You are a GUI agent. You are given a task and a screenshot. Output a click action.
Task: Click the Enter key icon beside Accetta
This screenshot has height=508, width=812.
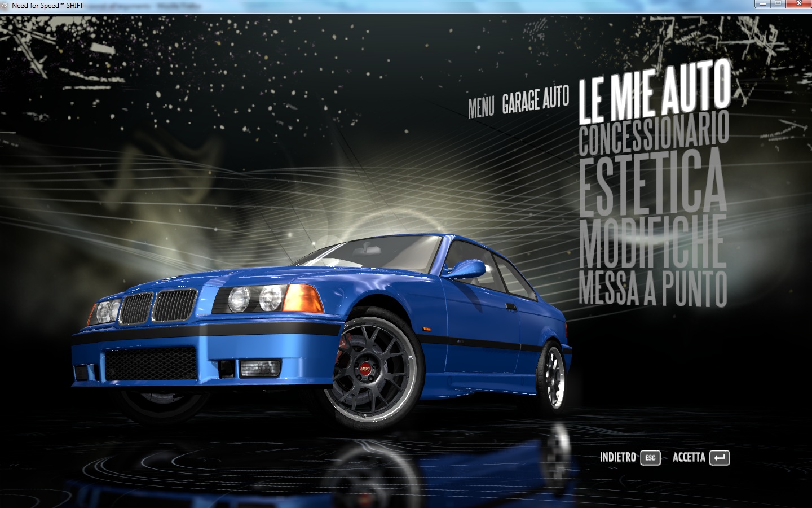click(x=720, y=458)
